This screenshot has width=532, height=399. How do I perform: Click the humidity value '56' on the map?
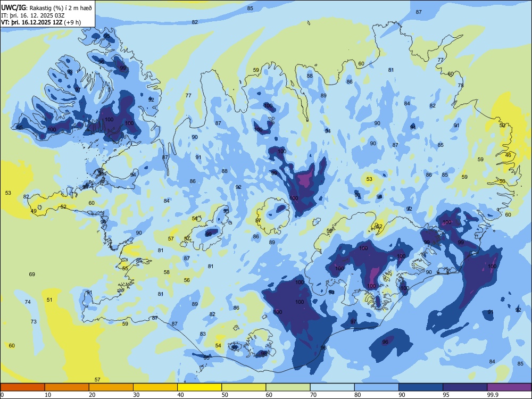point(187,280)
